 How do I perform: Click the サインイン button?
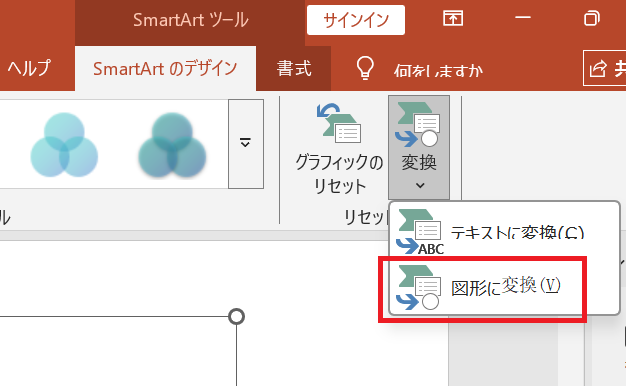click(x=356, y=20)
